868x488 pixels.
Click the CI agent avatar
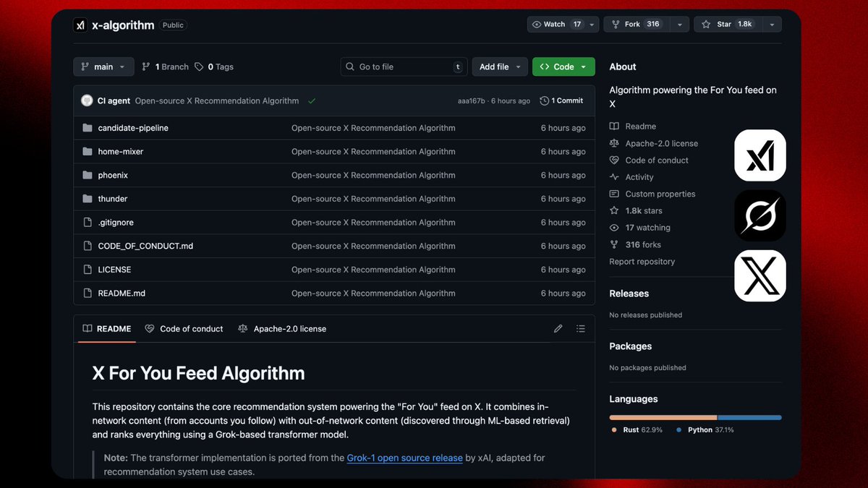(87, 100)
